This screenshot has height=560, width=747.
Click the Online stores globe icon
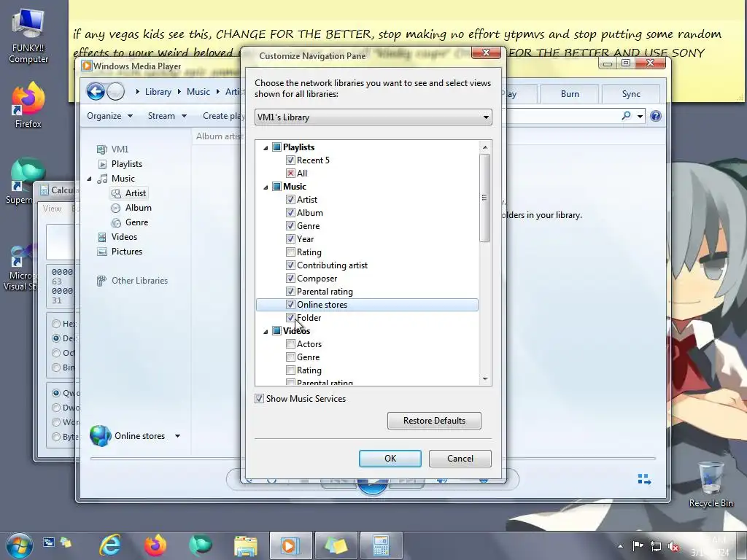pyautogui.click(x=101, y=436)
